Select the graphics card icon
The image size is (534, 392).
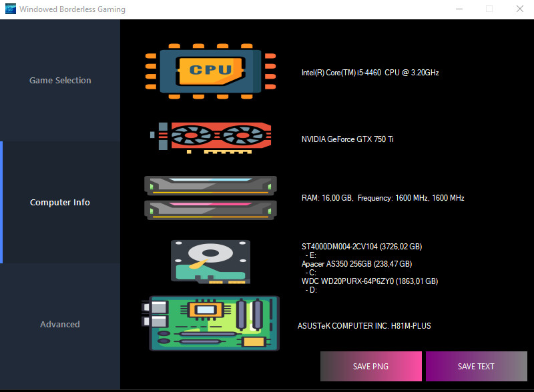[210, 137]
